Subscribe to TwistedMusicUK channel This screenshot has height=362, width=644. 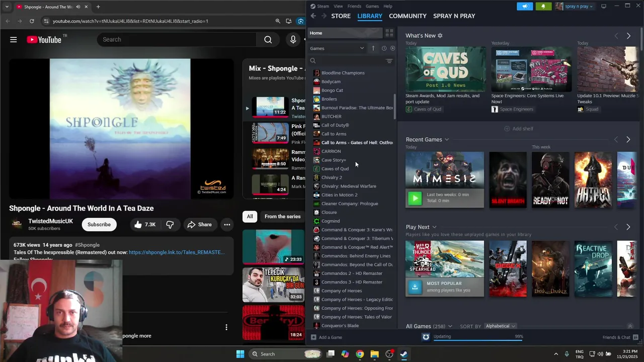tap(99, 225)
